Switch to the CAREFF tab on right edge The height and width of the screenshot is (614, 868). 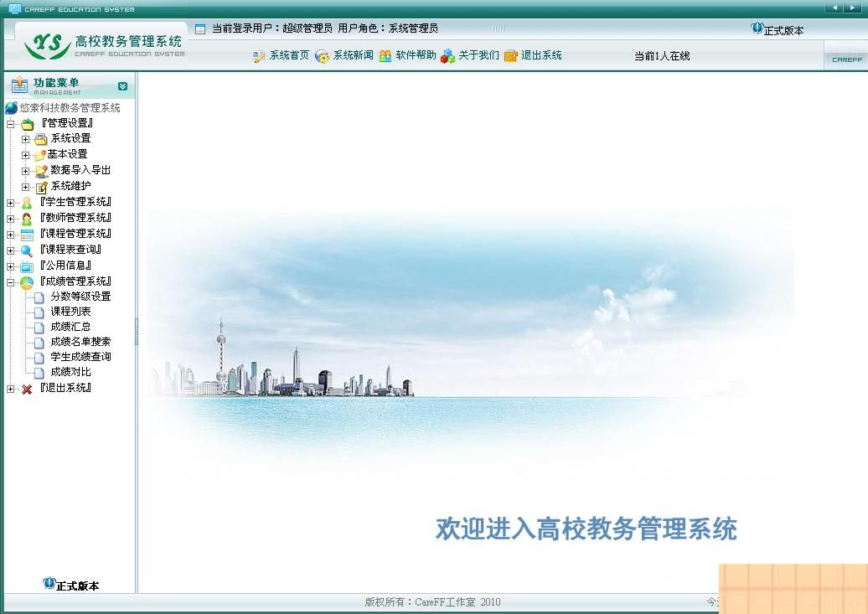846,59
